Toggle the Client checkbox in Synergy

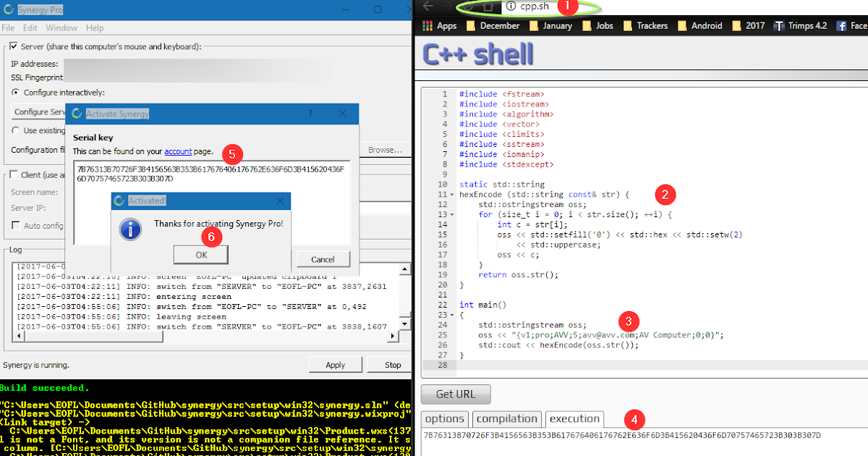pos(14,174)
